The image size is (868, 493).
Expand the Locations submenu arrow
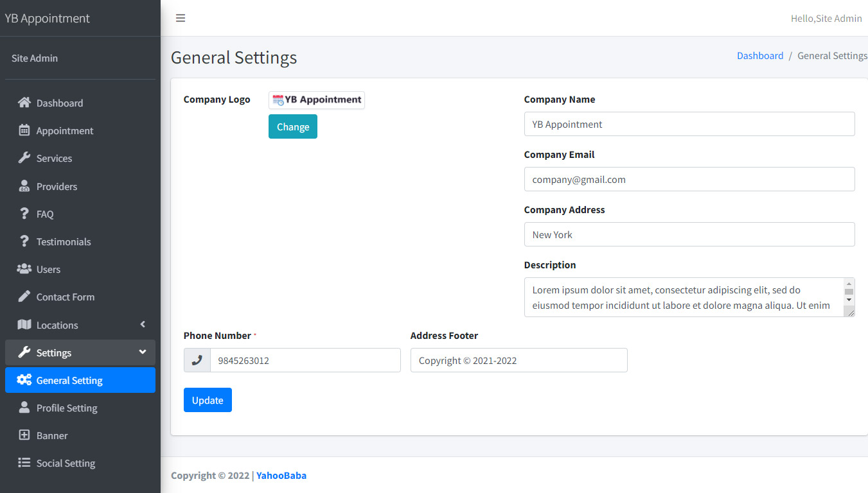(x=143, y=325)
